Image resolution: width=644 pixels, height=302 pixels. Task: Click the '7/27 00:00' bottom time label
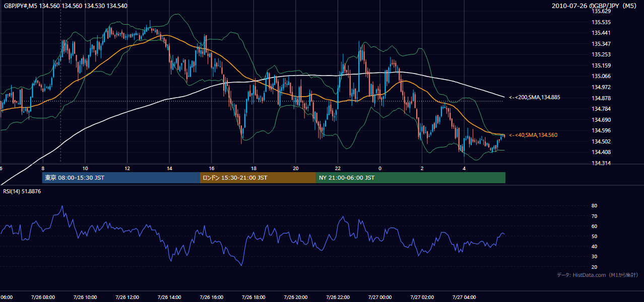tap(380, 297)
